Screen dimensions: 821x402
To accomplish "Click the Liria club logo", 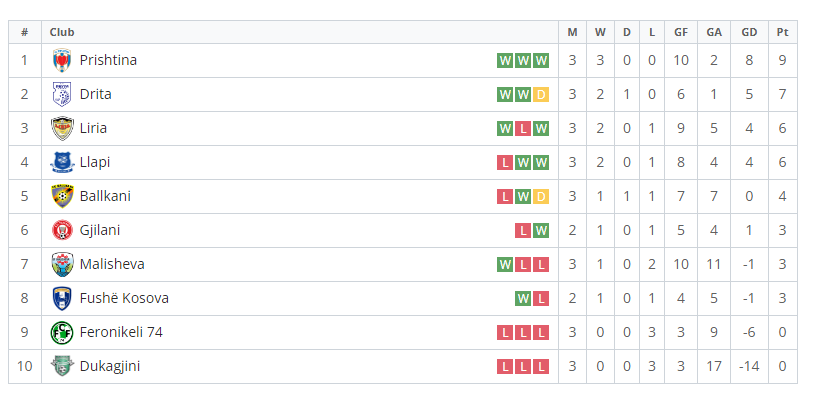I will point(62,129).
